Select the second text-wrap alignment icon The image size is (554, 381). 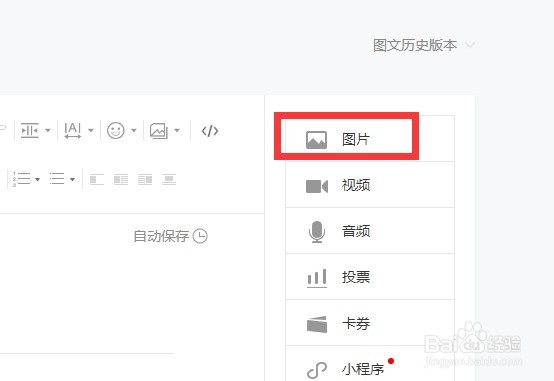coord(121,179)
